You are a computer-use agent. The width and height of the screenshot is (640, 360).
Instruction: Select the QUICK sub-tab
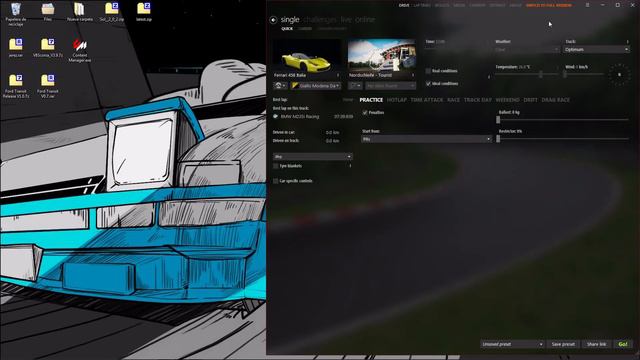(x=287, y=29)
